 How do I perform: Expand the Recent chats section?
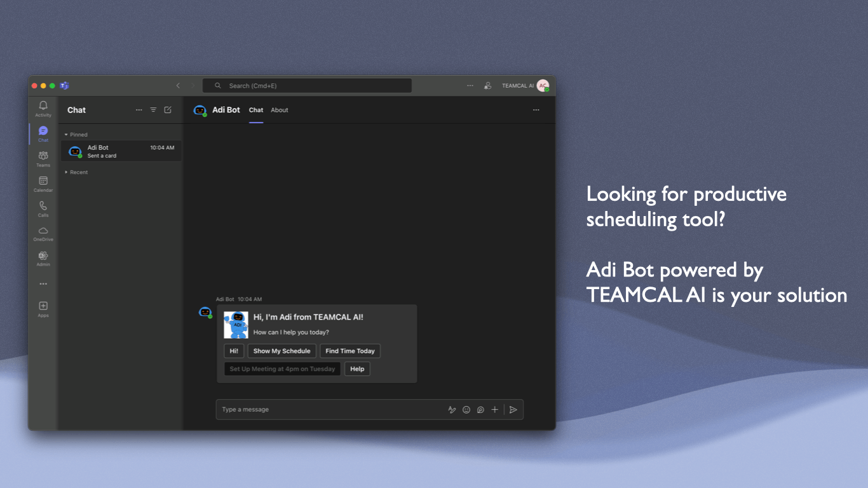point(76,172)
